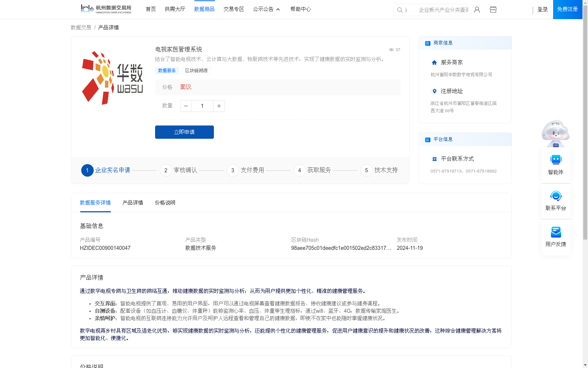Click the 免费注册 button
The image size is (588, 368).
(567, 9)
